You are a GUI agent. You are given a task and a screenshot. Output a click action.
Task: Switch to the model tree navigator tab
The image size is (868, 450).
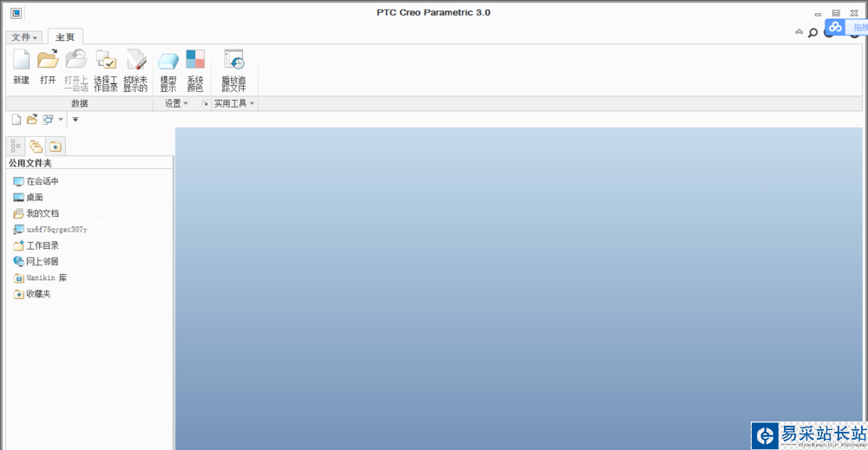pos(16,146)
